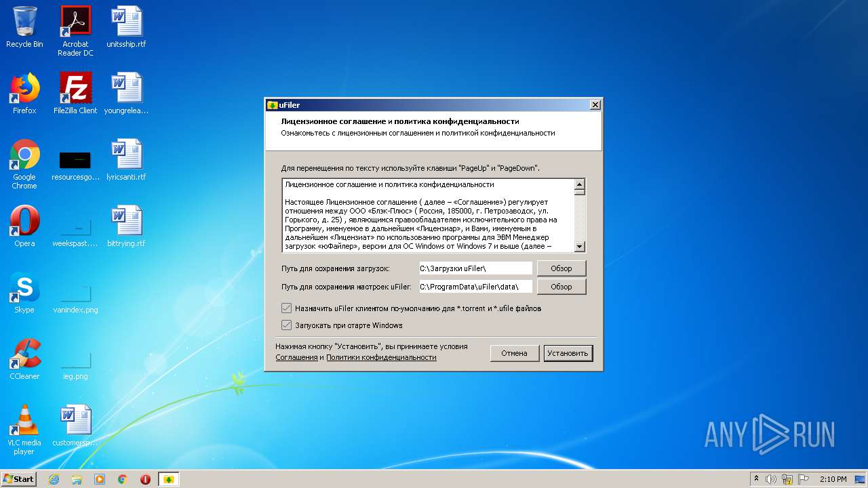The height and width of the screenshot is (488, 868).
Task: Show hidden tray icons arrow
Action: (756, 479)
